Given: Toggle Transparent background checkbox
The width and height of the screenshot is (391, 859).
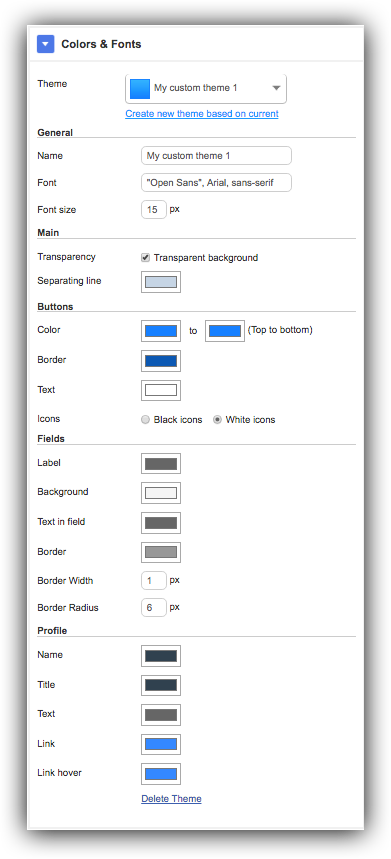Looking at the screenshot, I should (145, 257).
